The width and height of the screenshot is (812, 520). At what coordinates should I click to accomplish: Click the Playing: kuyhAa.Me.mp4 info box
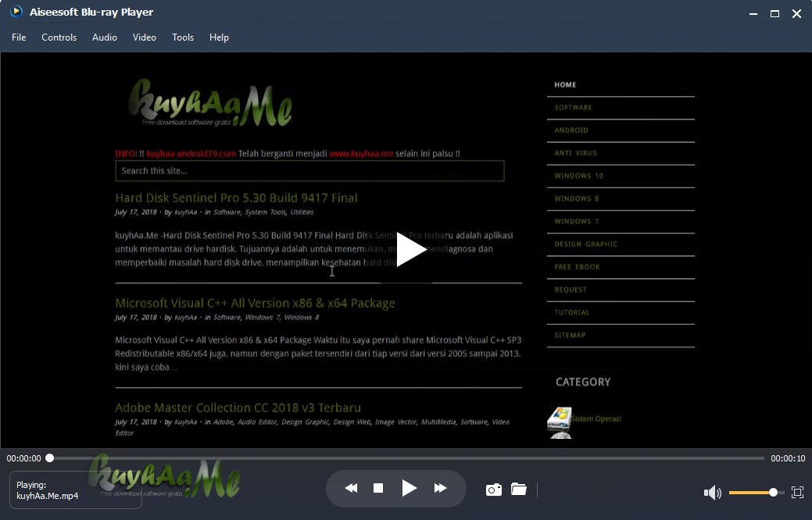(76, 490)
